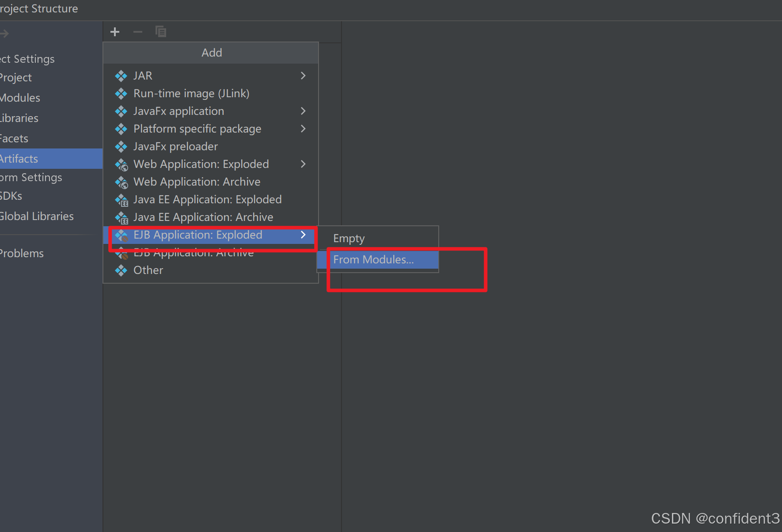Select JavaFx preloader menu entry
The height and width of the screenshot is (532, 782).
click(x=211, y=146)
